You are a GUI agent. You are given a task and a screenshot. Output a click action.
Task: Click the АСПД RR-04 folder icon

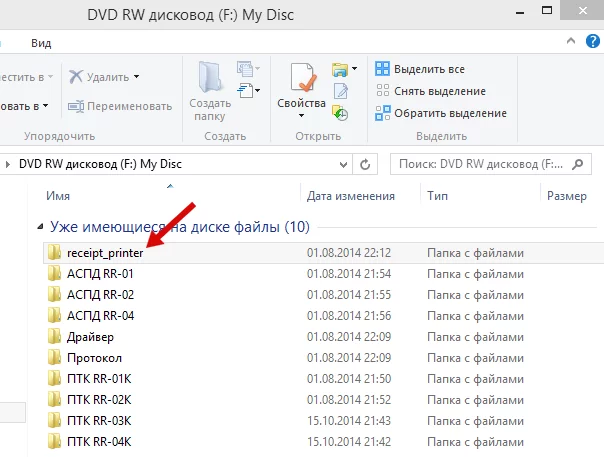coord(54,316)
